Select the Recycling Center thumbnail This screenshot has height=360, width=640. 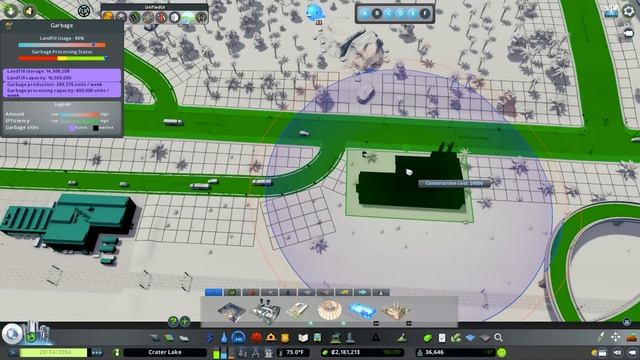(298, 311)
